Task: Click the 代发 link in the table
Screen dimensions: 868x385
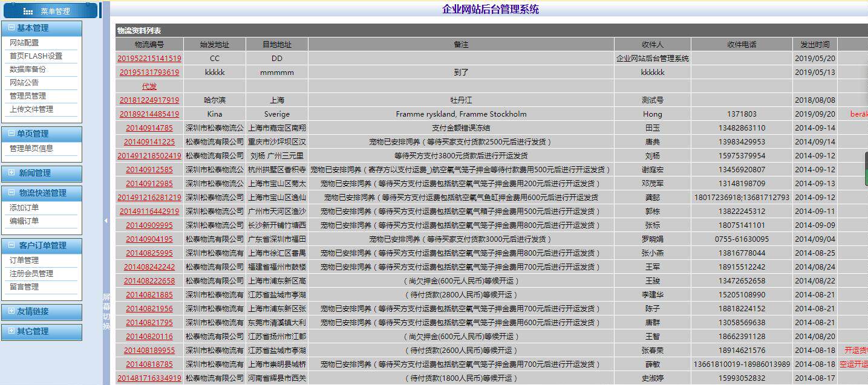Action: tap(149, 86)
